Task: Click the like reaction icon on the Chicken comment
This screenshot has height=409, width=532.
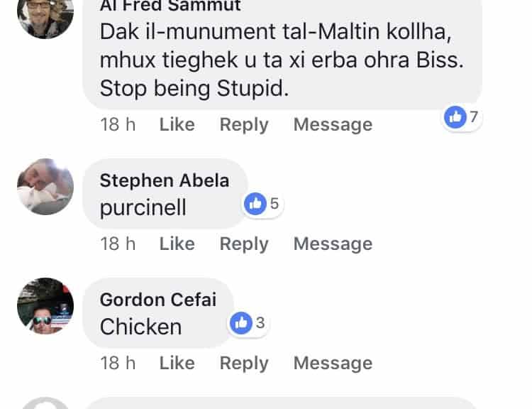Action: (241, 323)
